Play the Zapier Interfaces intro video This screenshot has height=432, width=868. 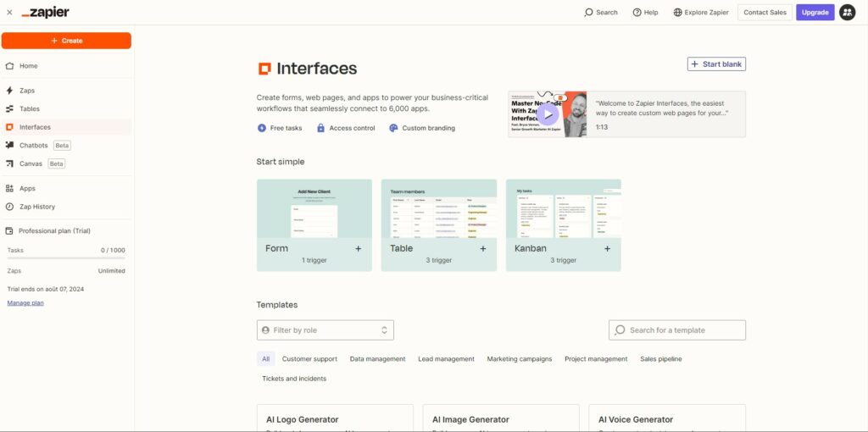[548, 114]
